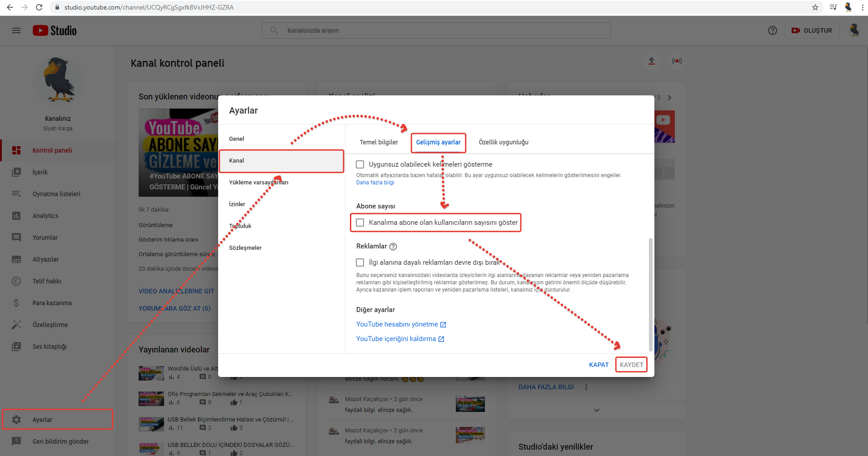Click the KAYDET button

[631, 365]
